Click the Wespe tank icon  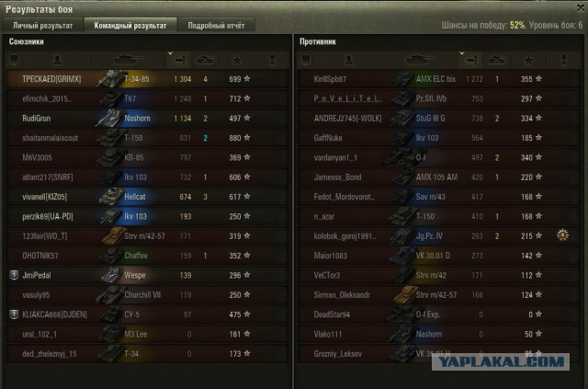[x=111, y=275]
